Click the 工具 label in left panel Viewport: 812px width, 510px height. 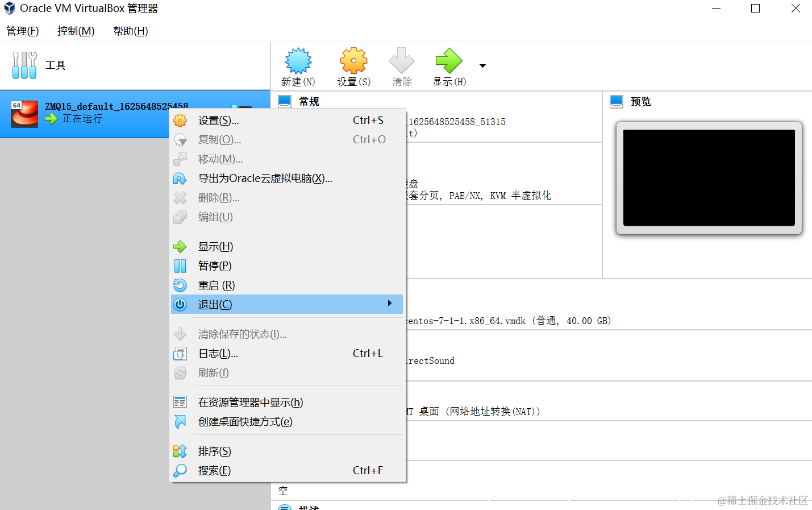click(56, 65)
